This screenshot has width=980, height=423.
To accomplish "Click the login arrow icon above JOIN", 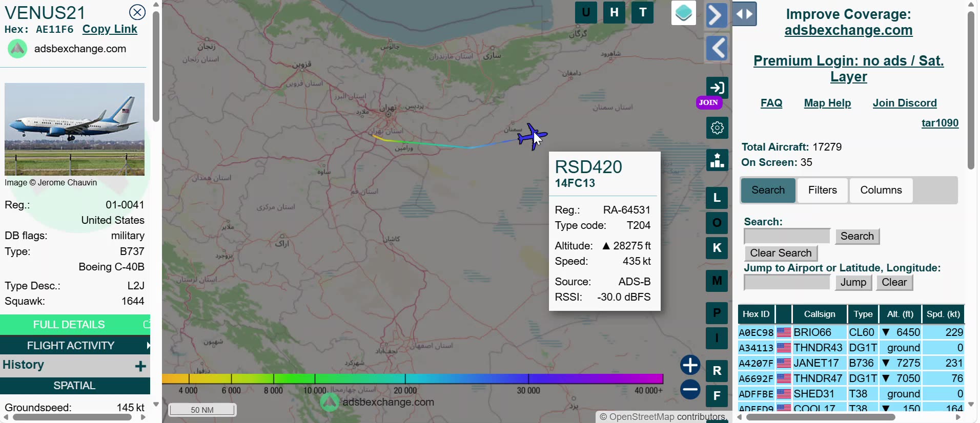I will pyautogui.click(x=717, y=88).
